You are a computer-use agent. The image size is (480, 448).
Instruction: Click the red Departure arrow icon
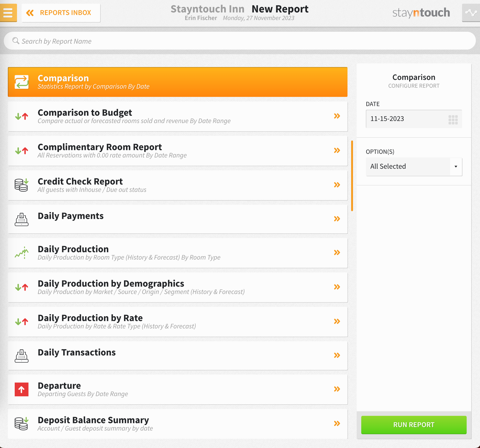click(22, 389)
